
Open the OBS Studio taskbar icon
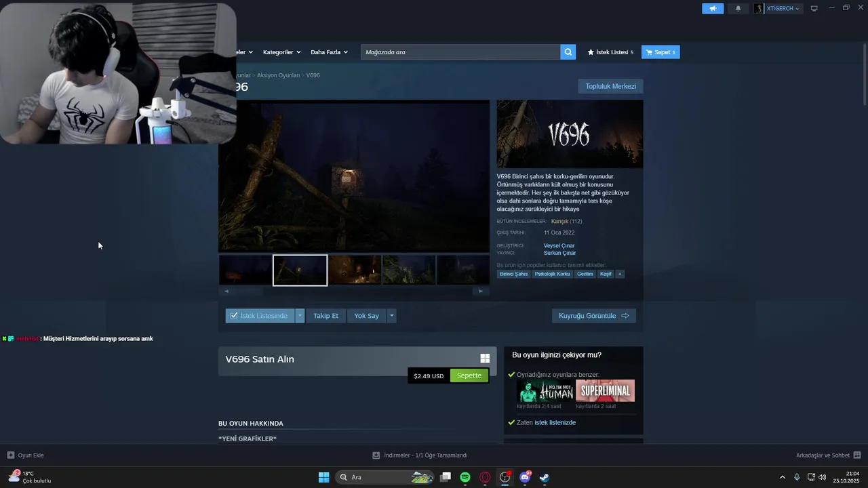click(505, 477)
